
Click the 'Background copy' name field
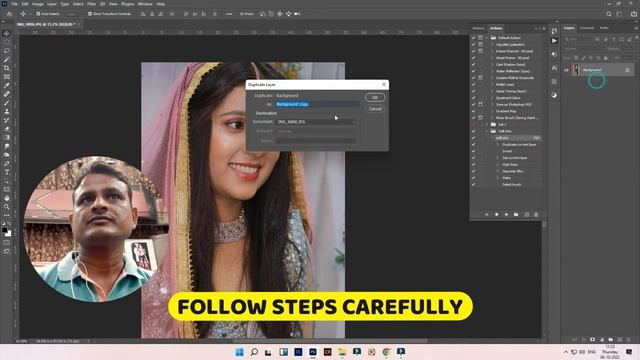pos(318,104)
